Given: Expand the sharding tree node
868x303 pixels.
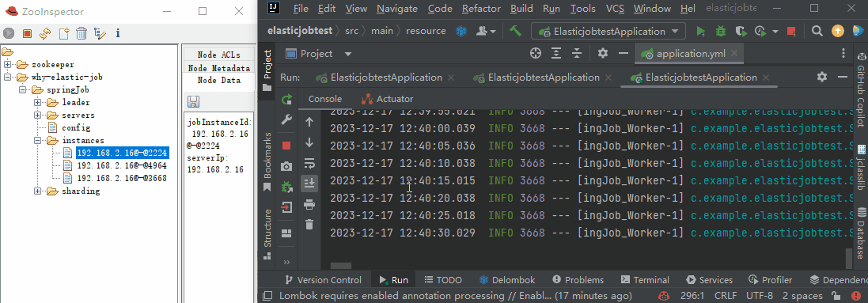Looking at the screenshot, I should (x=38, y=191).
